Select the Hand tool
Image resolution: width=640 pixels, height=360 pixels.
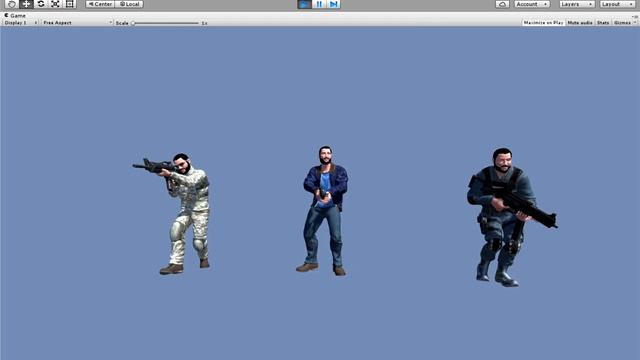click(11, 4)
